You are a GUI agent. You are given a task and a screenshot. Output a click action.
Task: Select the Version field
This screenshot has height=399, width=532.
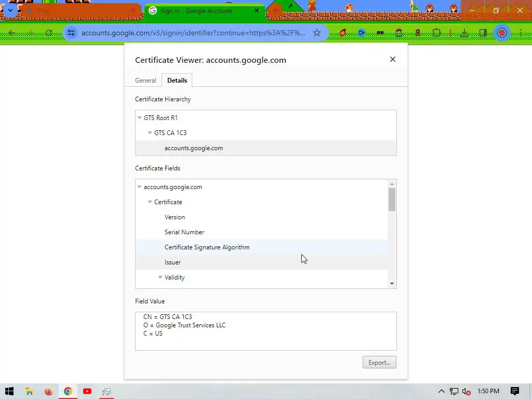[x=261, y=217]
